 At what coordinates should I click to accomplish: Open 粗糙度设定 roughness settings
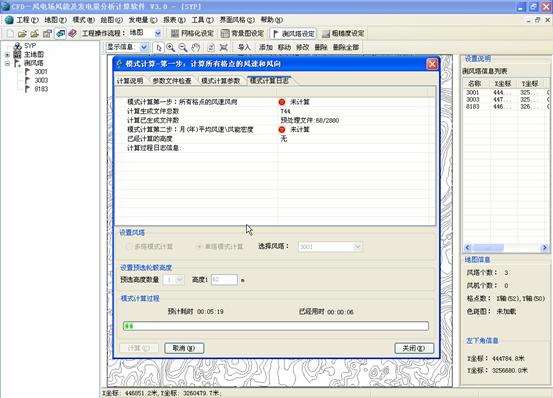pyautogui.click(x=343, y=33)
